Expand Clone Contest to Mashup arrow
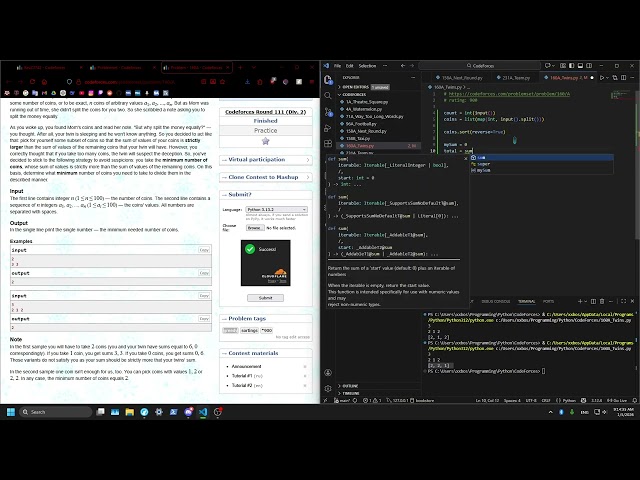The image size is (640, 480). 308,177
